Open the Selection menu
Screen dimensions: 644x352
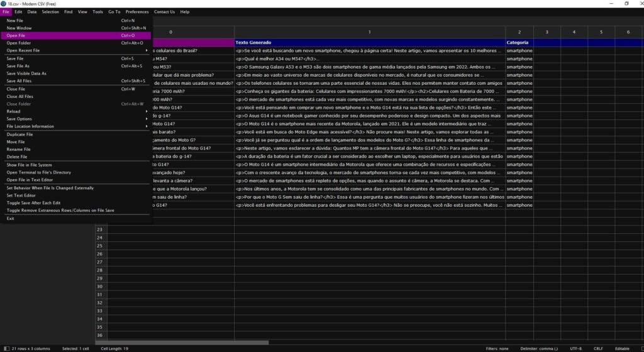pos(50,12)
